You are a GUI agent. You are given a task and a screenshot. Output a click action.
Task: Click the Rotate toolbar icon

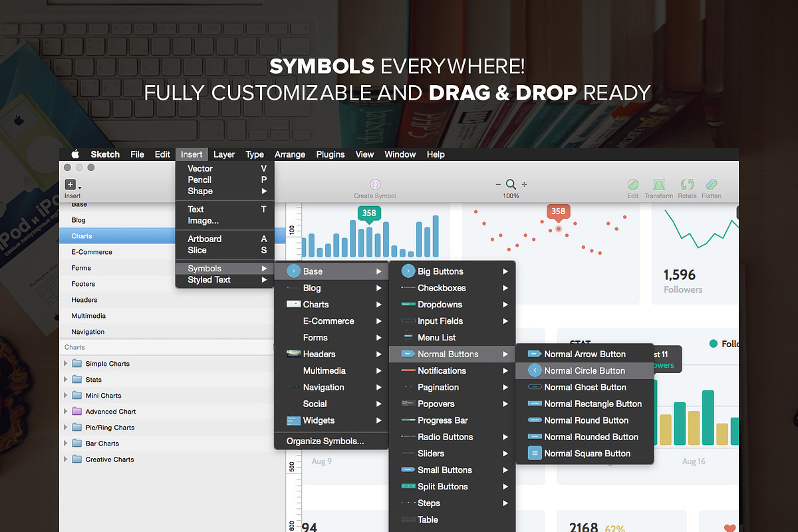(687, 184)
